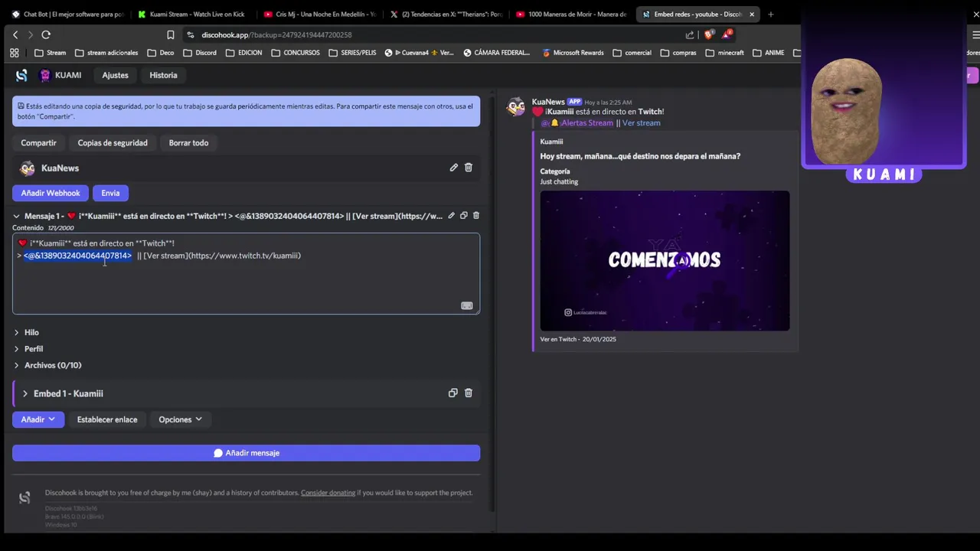980x551 pixels.
Task: Open the Cuevana4 bookmark
Action: (420, 53)
